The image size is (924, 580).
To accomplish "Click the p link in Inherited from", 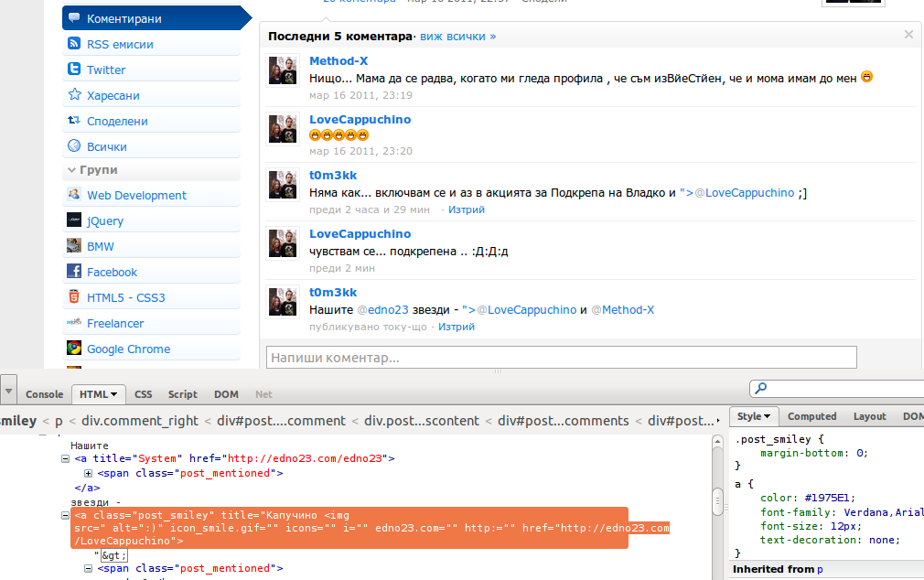I will (820, 569).
